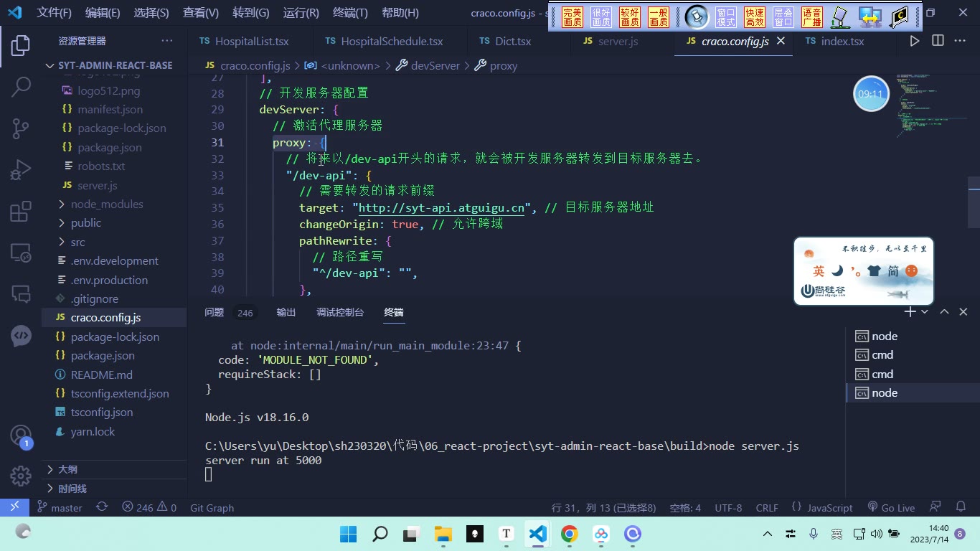Open Explorer panel more actions ellipsis

pos(167,41)
